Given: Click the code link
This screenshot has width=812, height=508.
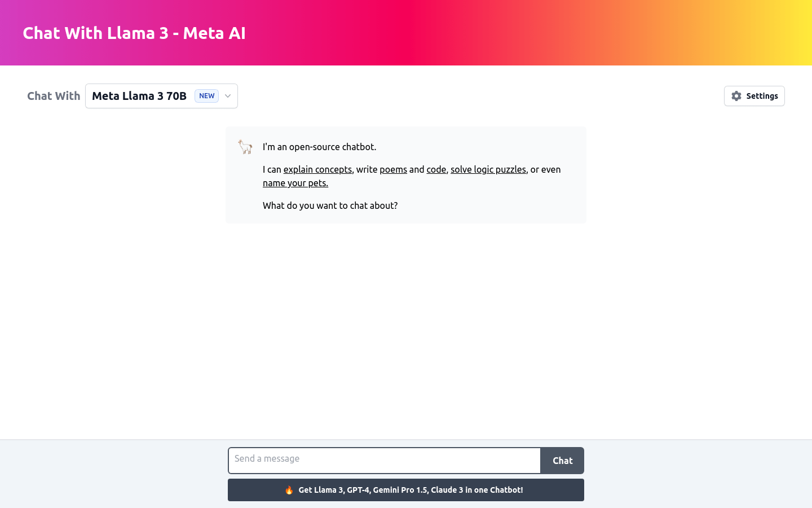Looking at the screenshot, I should click(436, 169).
